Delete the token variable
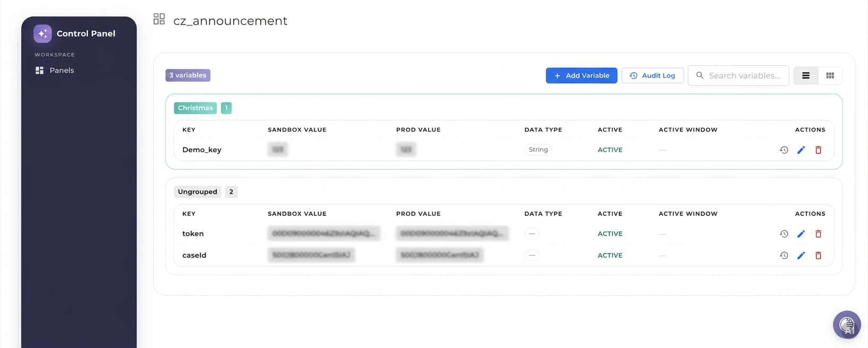The height and width of the screenshot is (348, 868). [818, 234]
